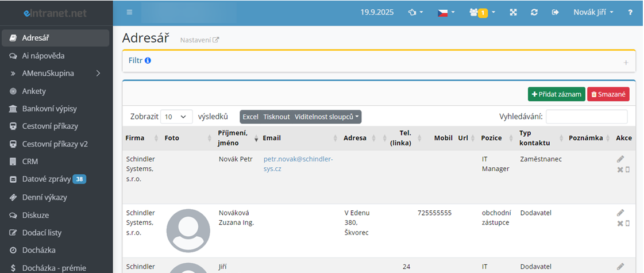The image size is (644, 273).
Task: Toggle the hamburger sidebar menu icon
Action: point(129,12)
